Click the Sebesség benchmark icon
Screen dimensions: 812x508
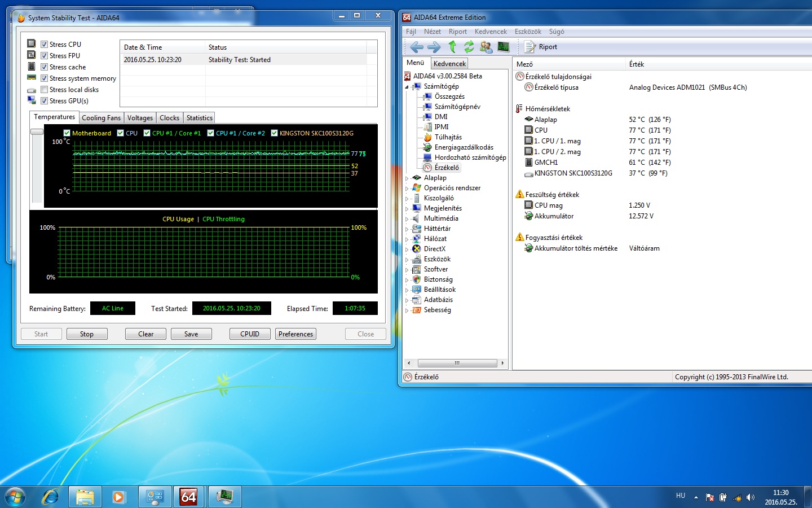(x=417, y=310)
